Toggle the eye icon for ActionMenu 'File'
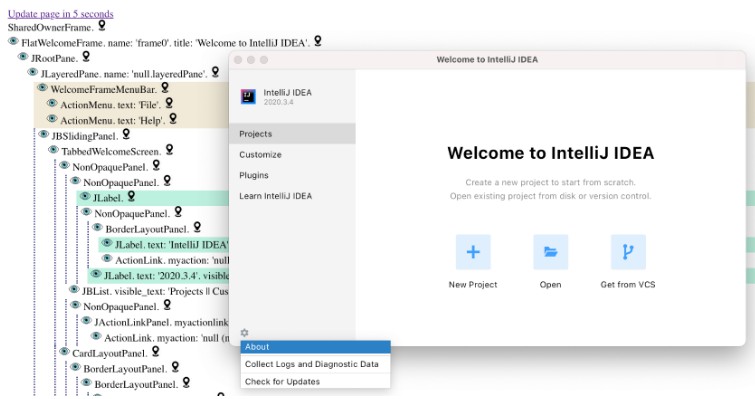Viewport: 755px width, 399px height. coord(52,103)
